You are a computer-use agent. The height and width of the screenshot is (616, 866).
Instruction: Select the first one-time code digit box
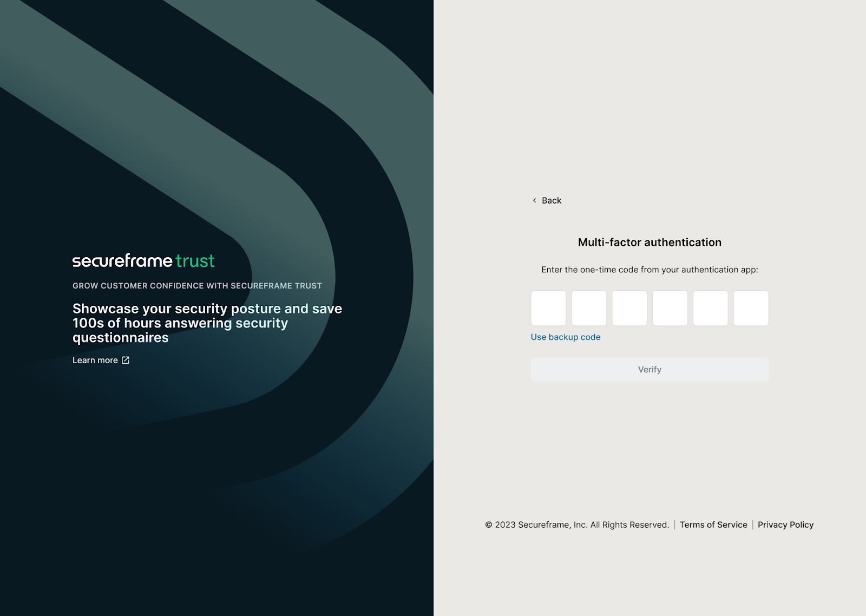548,308
